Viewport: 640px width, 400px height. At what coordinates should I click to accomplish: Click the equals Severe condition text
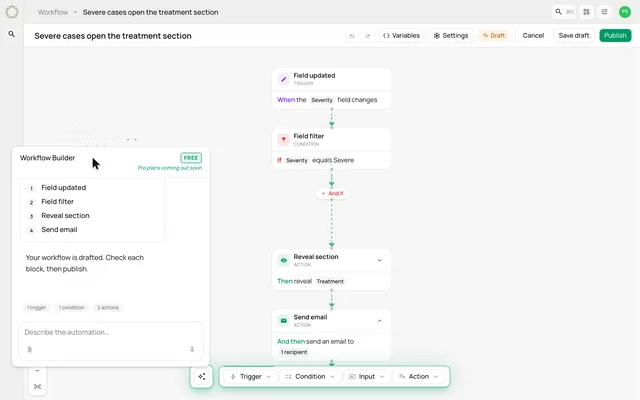333,160
